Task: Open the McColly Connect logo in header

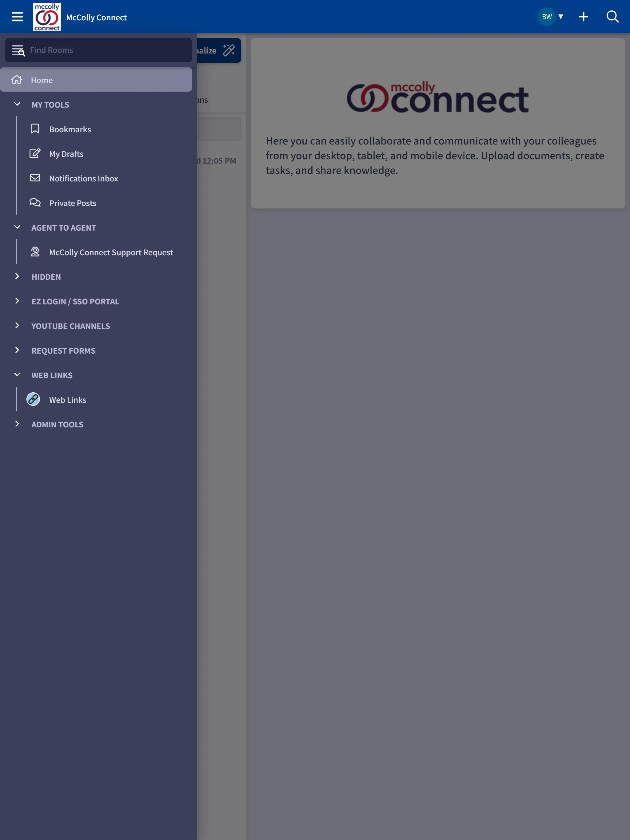Action: [47, 17]
